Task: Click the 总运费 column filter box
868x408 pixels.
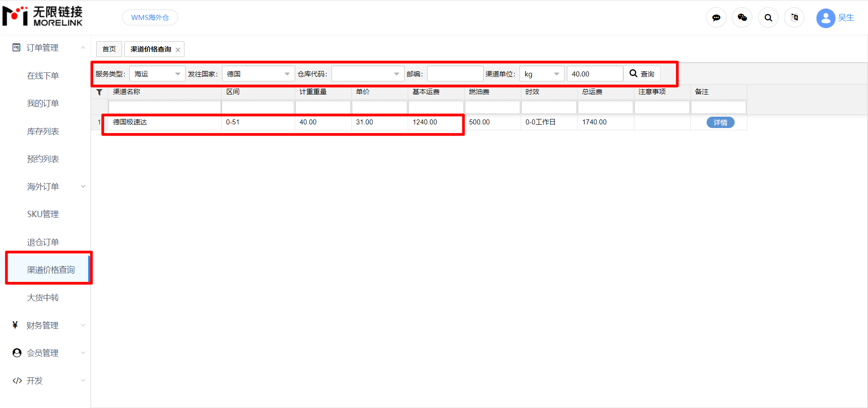Action: 605,107
